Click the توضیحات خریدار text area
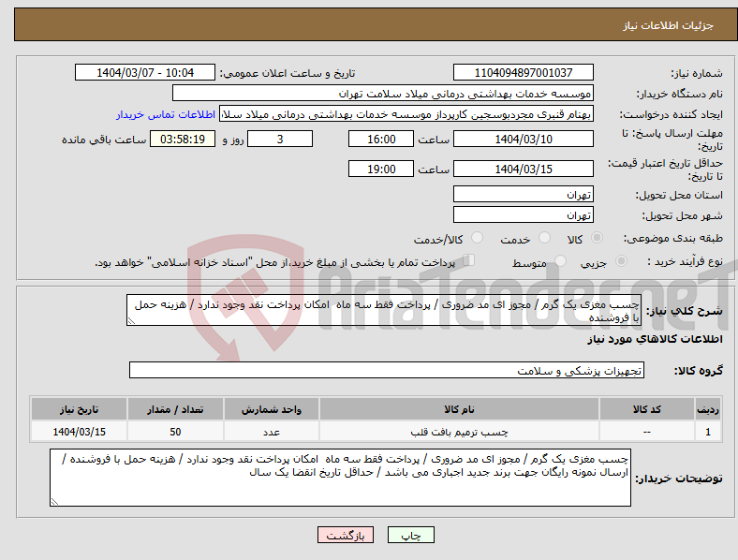 click(x=340, y=478)
